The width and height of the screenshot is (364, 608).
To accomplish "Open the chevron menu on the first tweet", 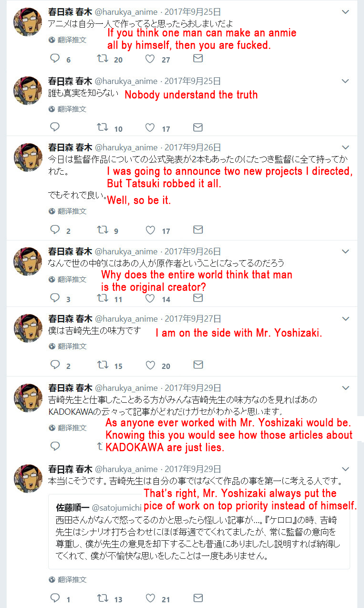I will tap(346, 11).
